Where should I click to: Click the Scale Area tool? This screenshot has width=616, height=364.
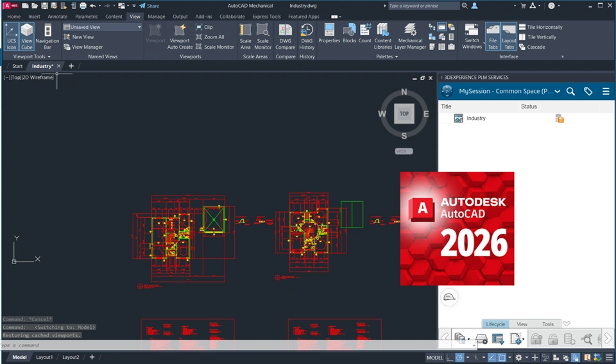click(246, 37)
